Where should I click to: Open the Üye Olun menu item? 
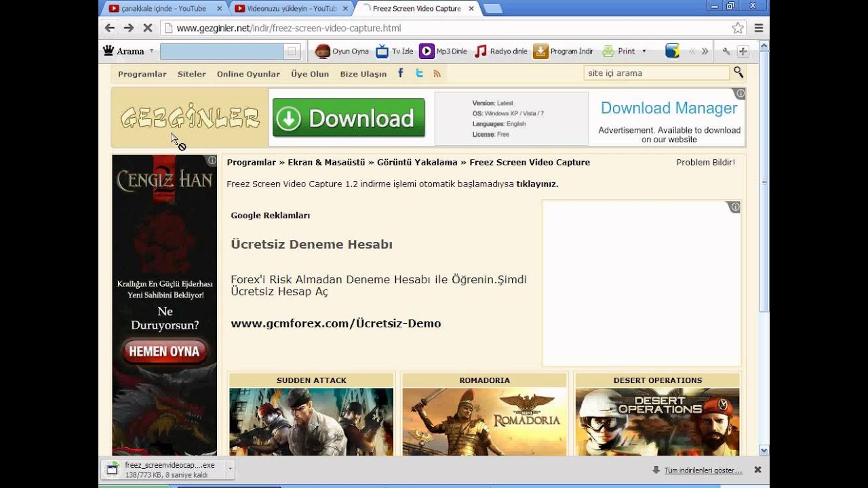tap(310, 74)
